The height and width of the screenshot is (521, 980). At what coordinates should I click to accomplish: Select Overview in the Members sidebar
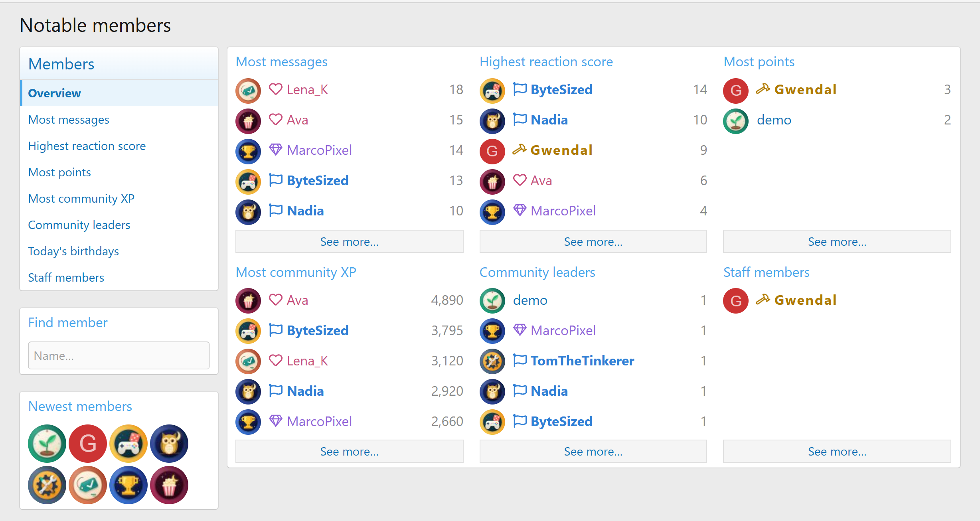[119, 93]
